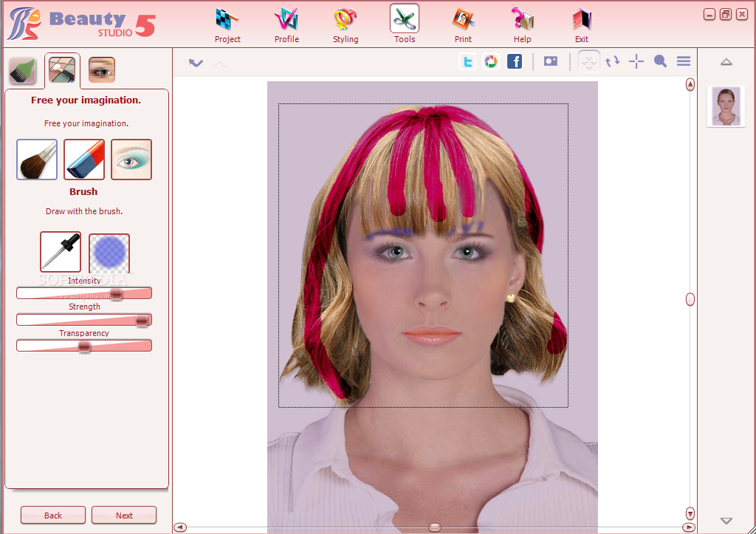Screen dimensions: 756x534
Task: Select the portrait thumbnail on the right
Action: coord(726,106)
